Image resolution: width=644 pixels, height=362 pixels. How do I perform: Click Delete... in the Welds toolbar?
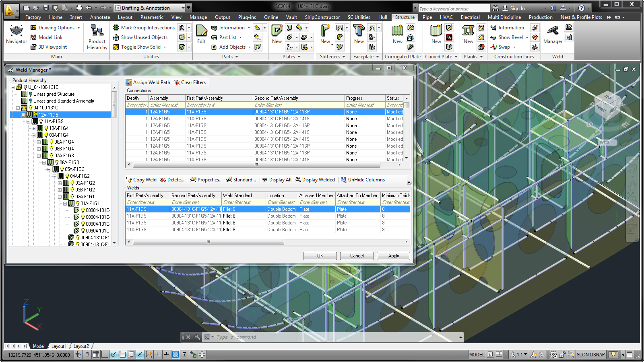coord(172,180)
